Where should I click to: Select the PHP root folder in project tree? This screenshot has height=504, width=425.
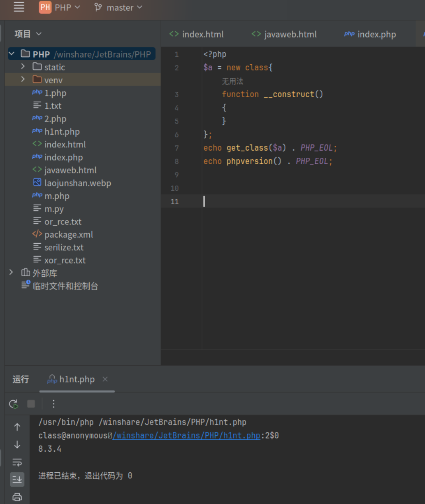82,54
